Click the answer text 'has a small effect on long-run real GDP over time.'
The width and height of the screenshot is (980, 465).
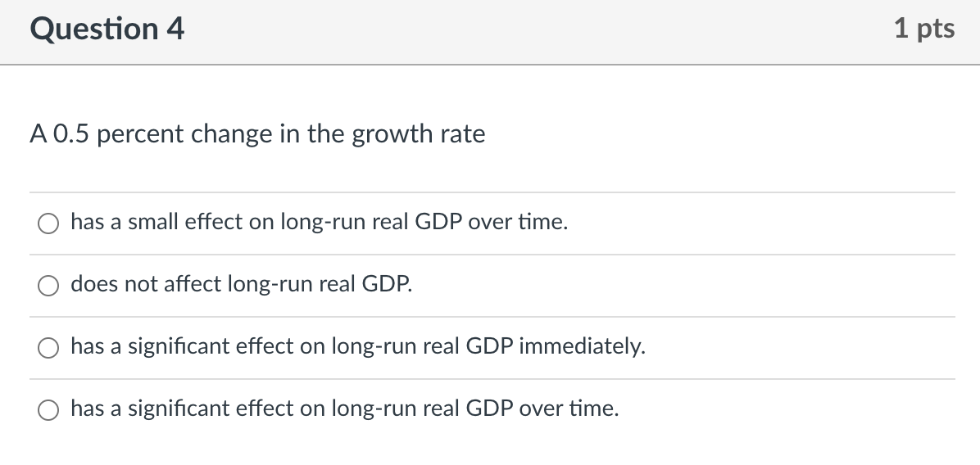[x=320, y=222]
